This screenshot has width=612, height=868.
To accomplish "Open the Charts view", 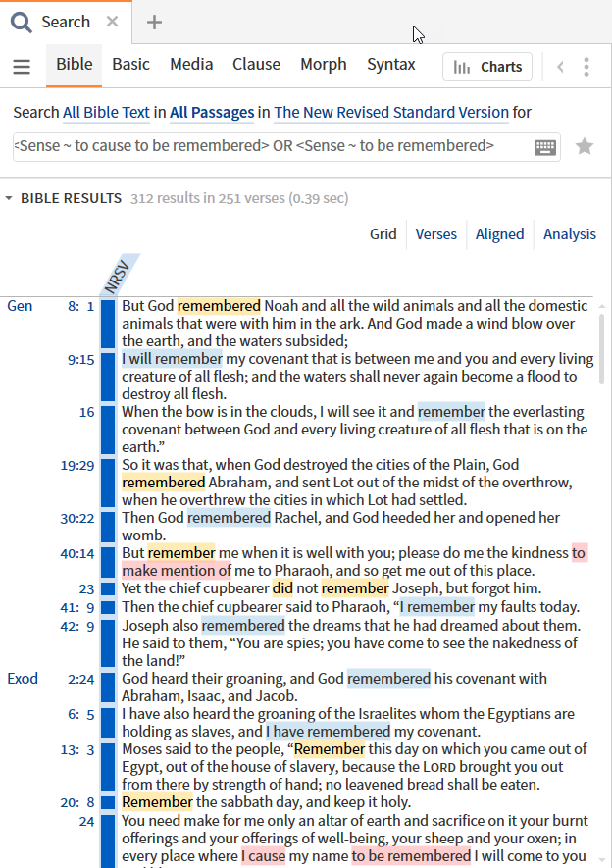I will pyautogui.click(x=486, y=67).
